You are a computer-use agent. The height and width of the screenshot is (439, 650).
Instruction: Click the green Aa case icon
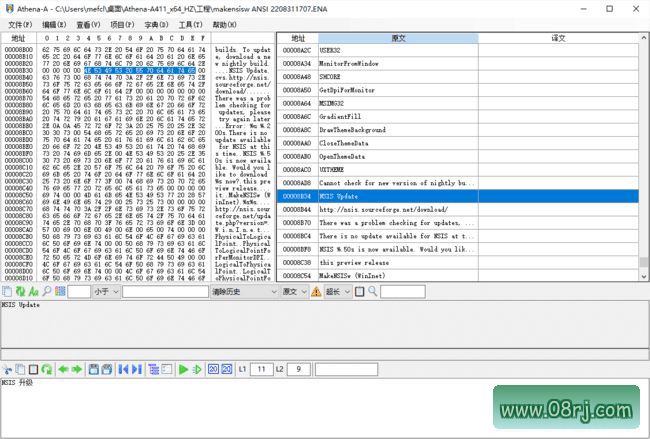[34, 291]
